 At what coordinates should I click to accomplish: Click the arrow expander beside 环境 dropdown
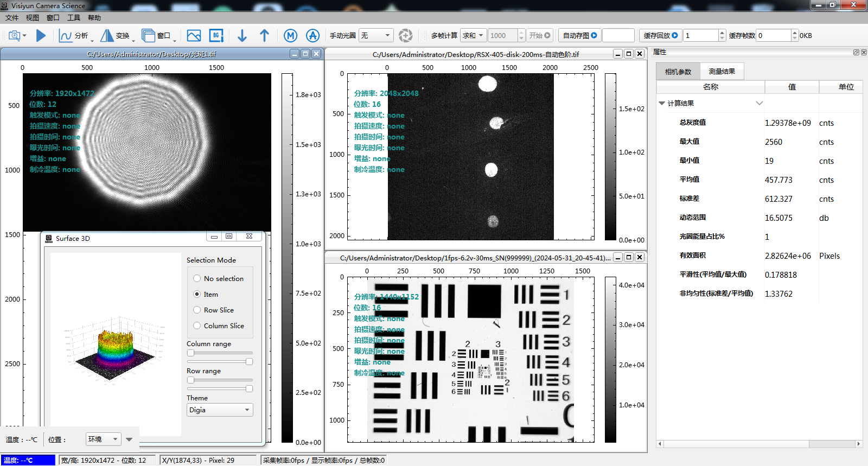(x=129, y=439)
